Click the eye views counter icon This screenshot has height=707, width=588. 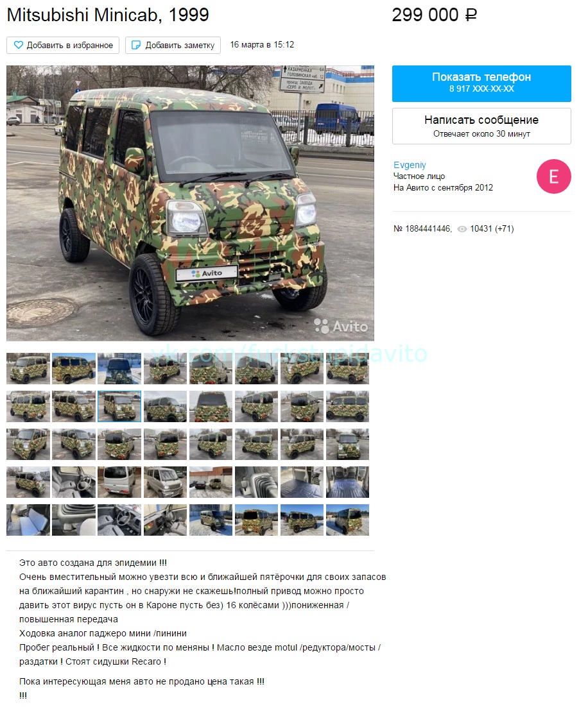462,229
